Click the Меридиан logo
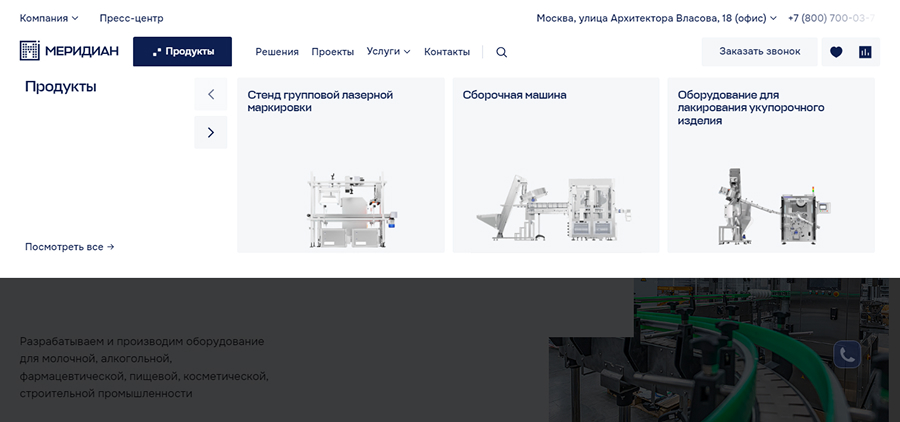Viewport: 900px width, 422px height. coord(69,51)
